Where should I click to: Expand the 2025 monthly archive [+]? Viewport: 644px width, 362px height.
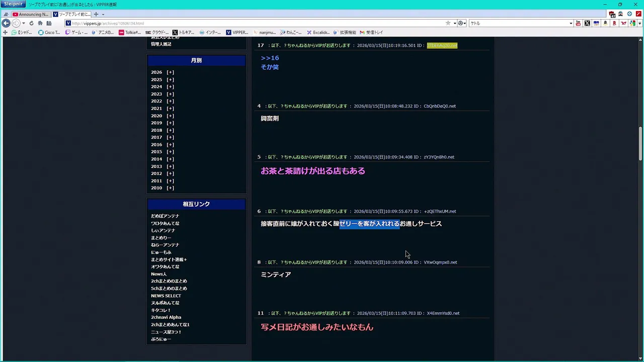(x=170, y=79)
